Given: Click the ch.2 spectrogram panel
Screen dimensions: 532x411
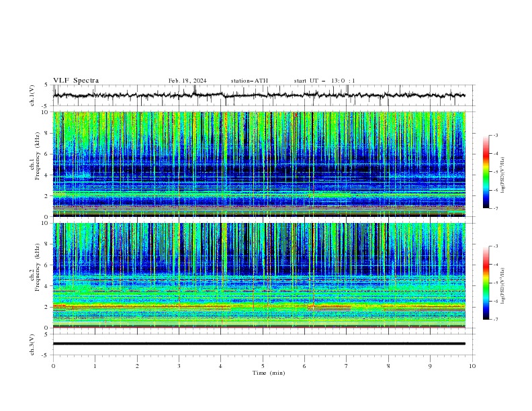Looking at the screenshot, I should point(259,275).
